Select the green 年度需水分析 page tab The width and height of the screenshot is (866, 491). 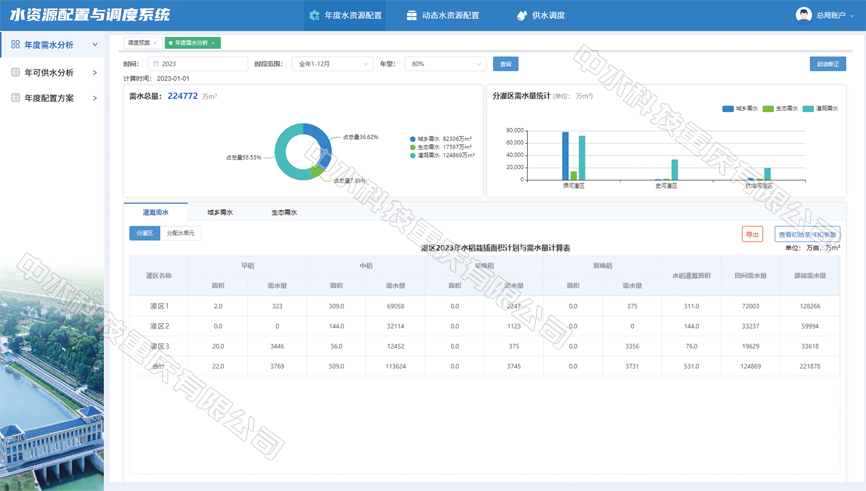tap(192, 43)
